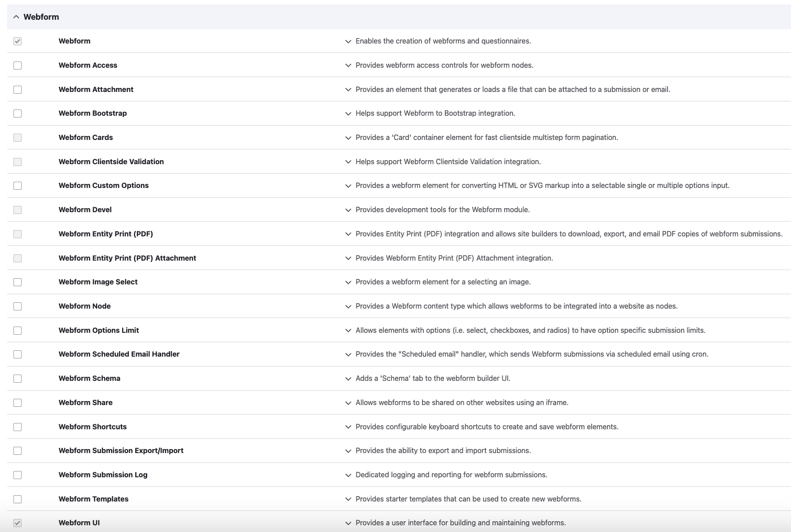The width and height of the screenshot is (791, 532).
Task: Click the Webform Entity Print (PDF) checkbox
Action: pyautogui.click(x=18, y=234)
